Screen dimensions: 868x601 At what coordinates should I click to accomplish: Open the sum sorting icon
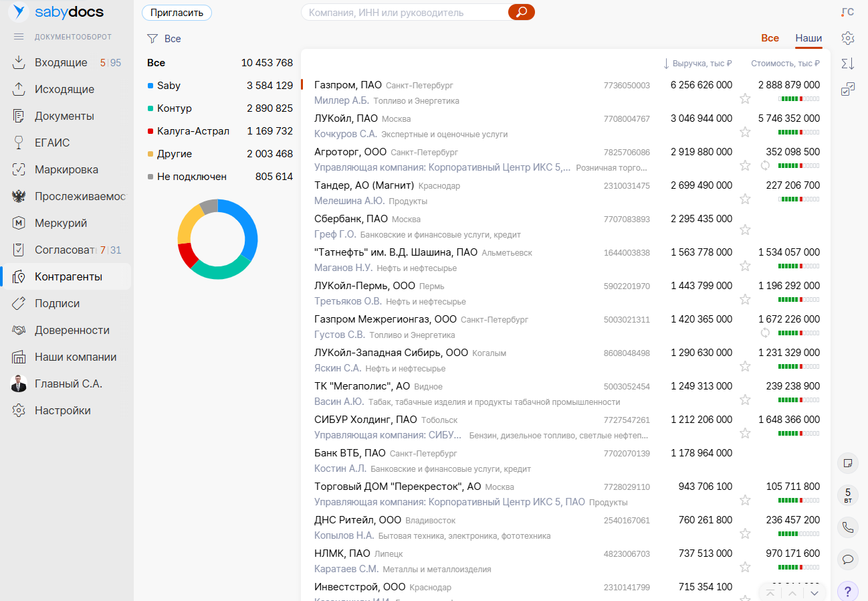coord(847,64)
